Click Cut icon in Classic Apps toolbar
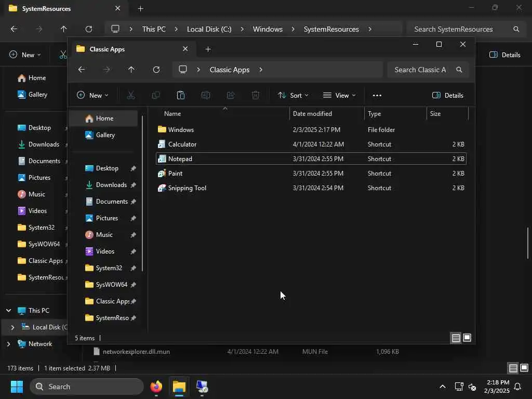Screen dimensions: 532x399 130,96
